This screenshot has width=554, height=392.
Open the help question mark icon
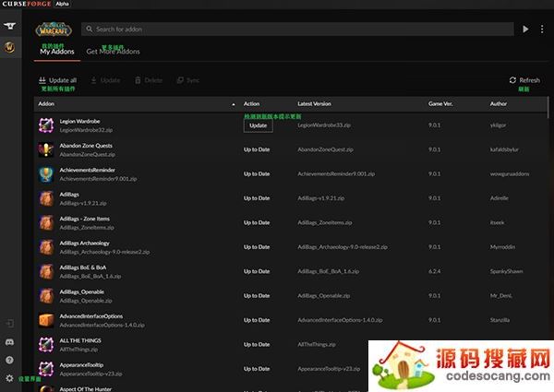10,360
